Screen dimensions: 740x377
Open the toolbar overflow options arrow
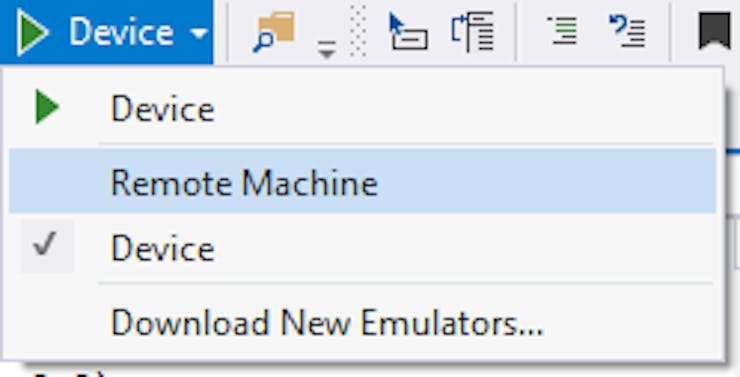(327, 49)
